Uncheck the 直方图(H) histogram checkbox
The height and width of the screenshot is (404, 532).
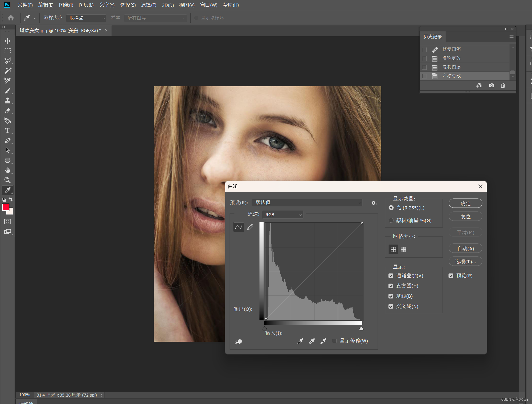click(391, 286)
